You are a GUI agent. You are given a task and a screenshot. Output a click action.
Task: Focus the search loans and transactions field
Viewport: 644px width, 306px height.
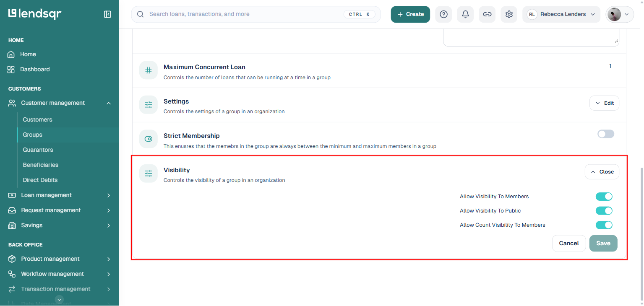[256, 14]
